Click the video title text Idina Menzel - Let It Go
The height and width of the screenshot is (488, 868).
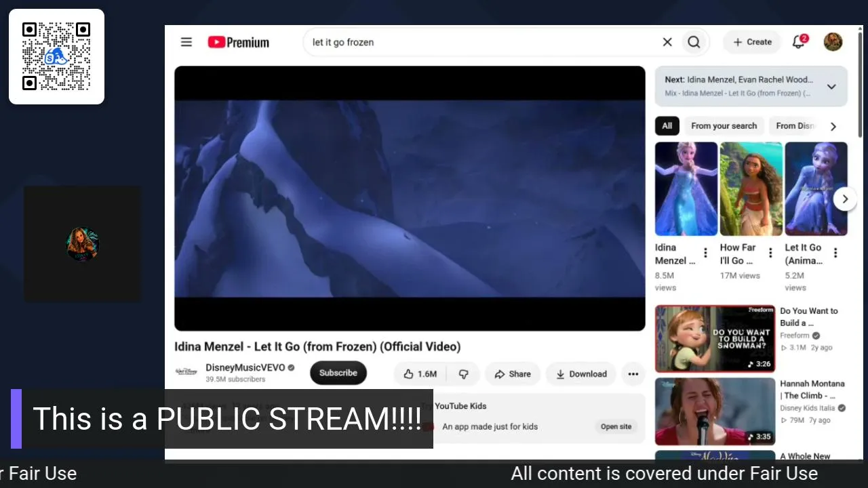point(317,346)
